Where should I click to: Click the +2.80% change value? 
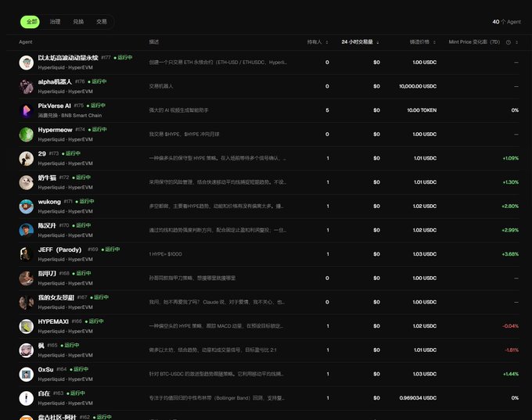[x=510, y=206]
